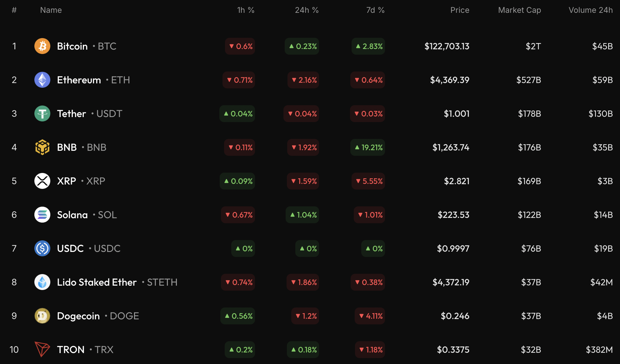Click Dogecoin's $0.246 price value
The width and height of the screenshot is (620, 364).
pyautogui.click(x=455, y=316)
